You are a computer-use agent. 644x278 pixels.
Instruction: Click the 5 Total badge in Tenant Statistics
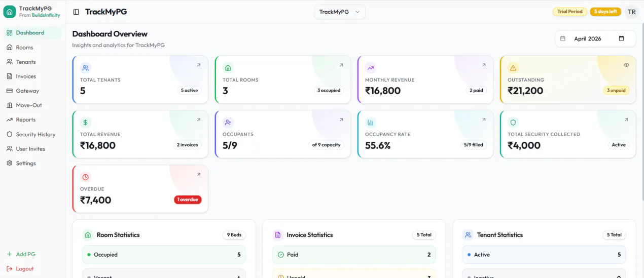coord(614,235)
